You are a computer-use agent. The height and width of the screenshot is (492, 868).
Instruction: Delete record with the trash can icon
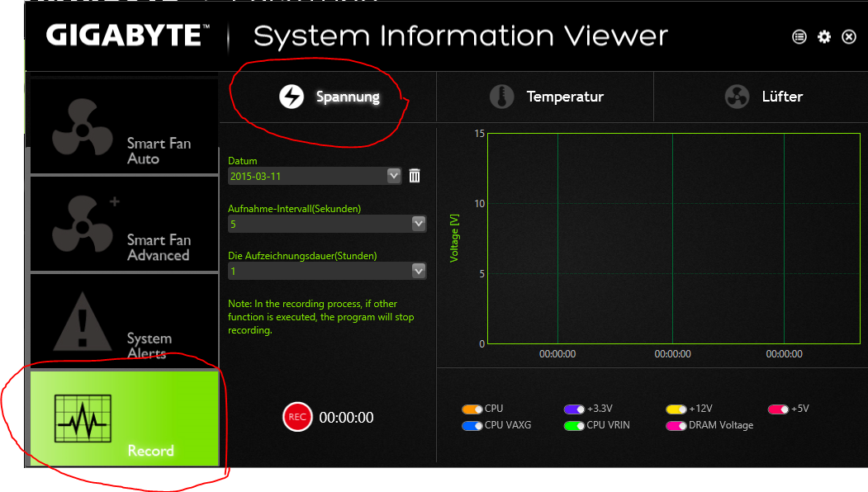[x=415, y=176]
